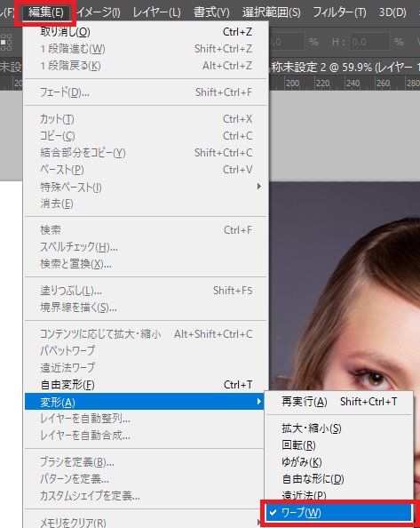Choose 再実行(A) in transform submenu
The height and width of the screenshot is (528, 420).
[x=339, y=402]
